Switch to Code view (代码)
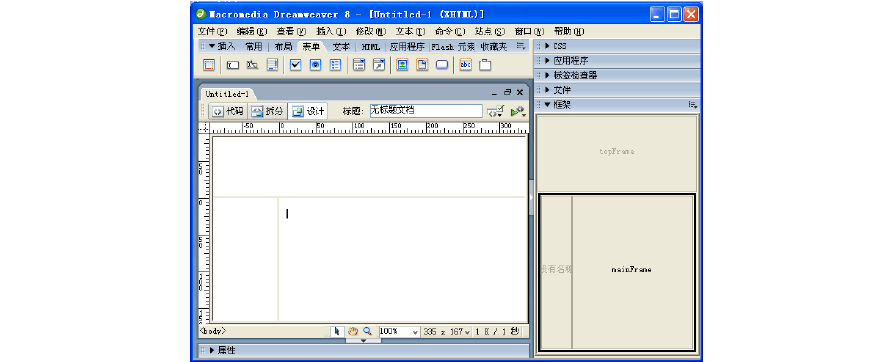Image resolution: width=893 pixels, height=362 pixels. 228,112
